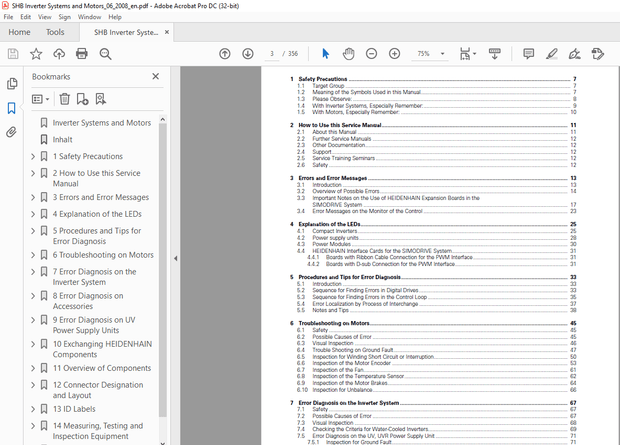The height and width of the screenshot is (445, 620).
Task: Open the View menu
Action: 45,17
